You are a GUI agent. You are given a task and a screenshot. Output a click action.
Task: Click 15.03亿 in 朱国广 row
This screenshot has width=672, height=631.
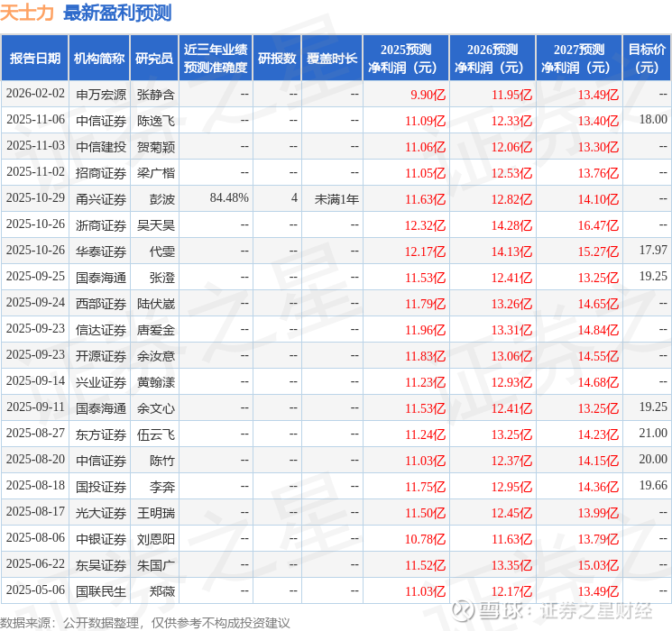click(x=598, y=565)
